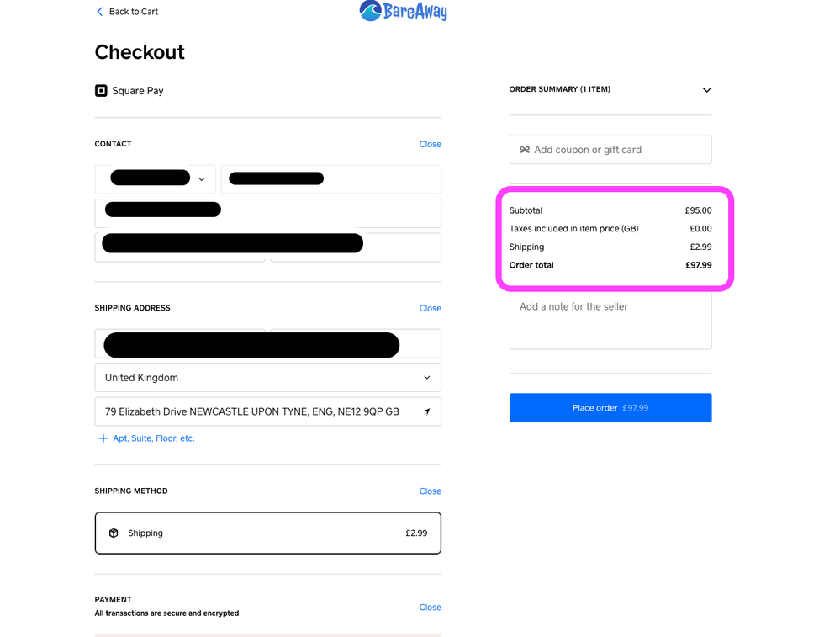Screen dimensions: 840x637
Task: Click the note for the seller textbox
Action: click(x=610, y=320)
